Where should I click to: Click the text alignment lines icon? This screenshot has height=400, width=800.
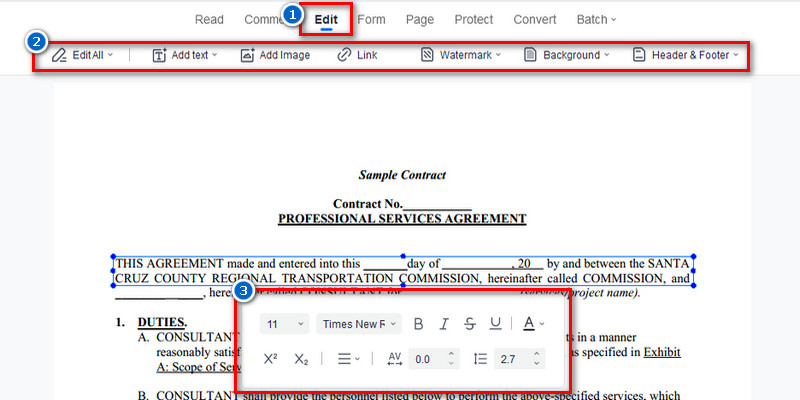click(x=344, y=359)
